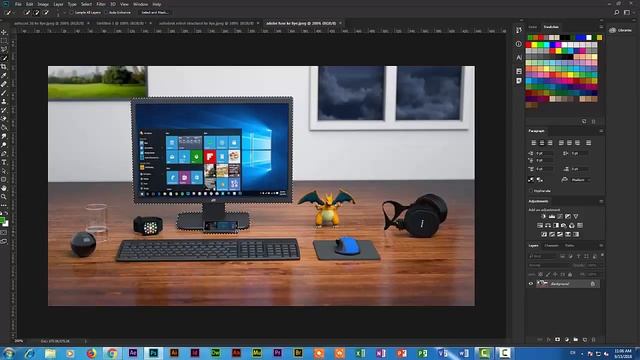The width and height of the screenshot is (640, 360).
Task: Select the Move tool
Action: tap(4, 32)
